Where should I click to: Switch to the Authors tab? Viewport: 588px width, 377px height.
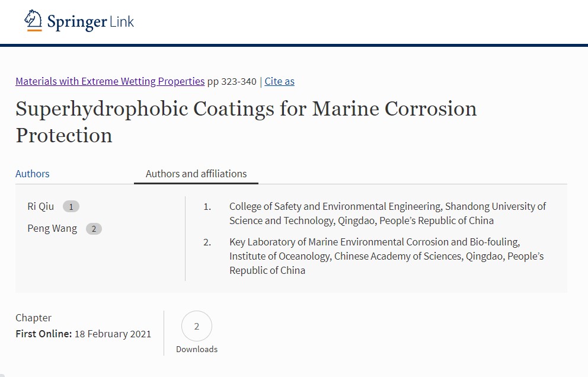pyautogui.click(x=33, y=174)
